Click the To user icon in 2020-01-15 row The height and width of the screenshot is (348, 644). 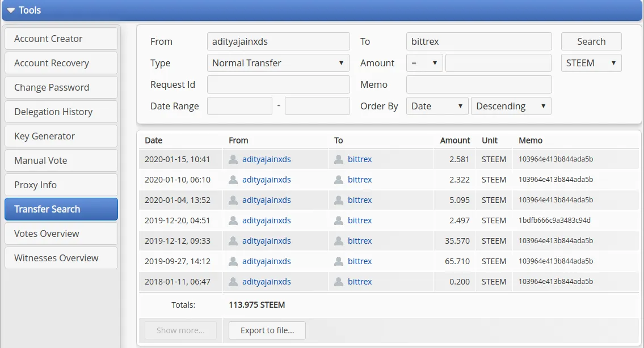(x=338, y=159)
